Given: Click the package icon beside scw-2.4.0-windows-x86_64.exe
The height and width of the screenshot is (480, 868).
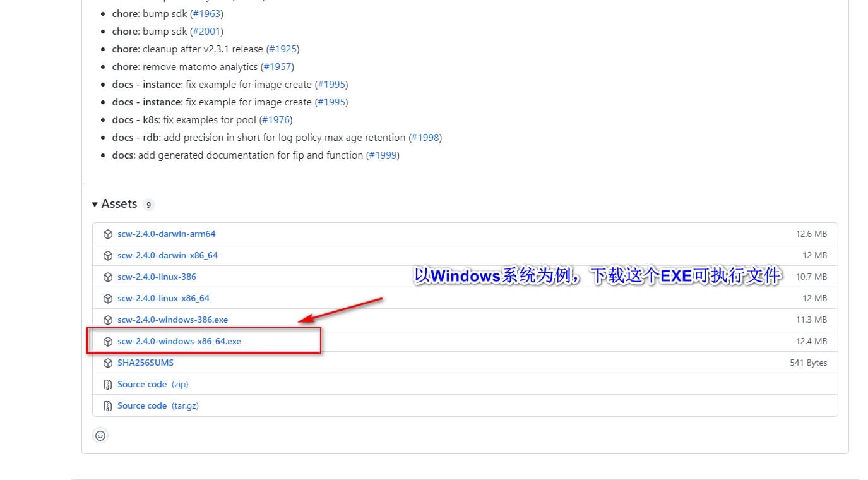Looking at the screenshot, I should [x=108, y=342].
